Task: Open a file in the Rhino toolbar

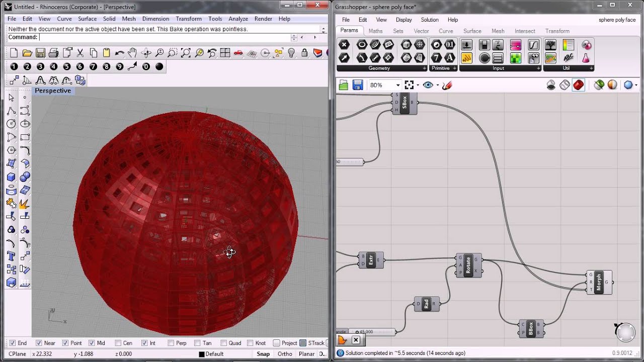Action: pyautogui.click(x=27, y=53)
